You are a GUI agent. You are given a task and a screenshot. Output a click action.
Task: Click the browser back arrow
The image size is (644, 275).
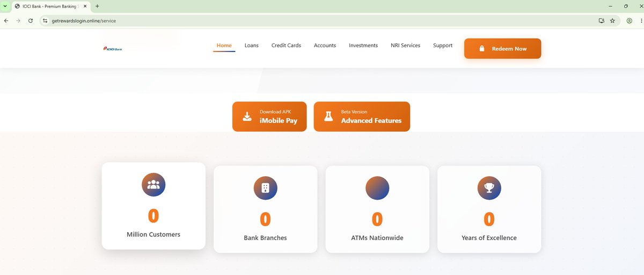pyautogui.click(x=6, y=20)
